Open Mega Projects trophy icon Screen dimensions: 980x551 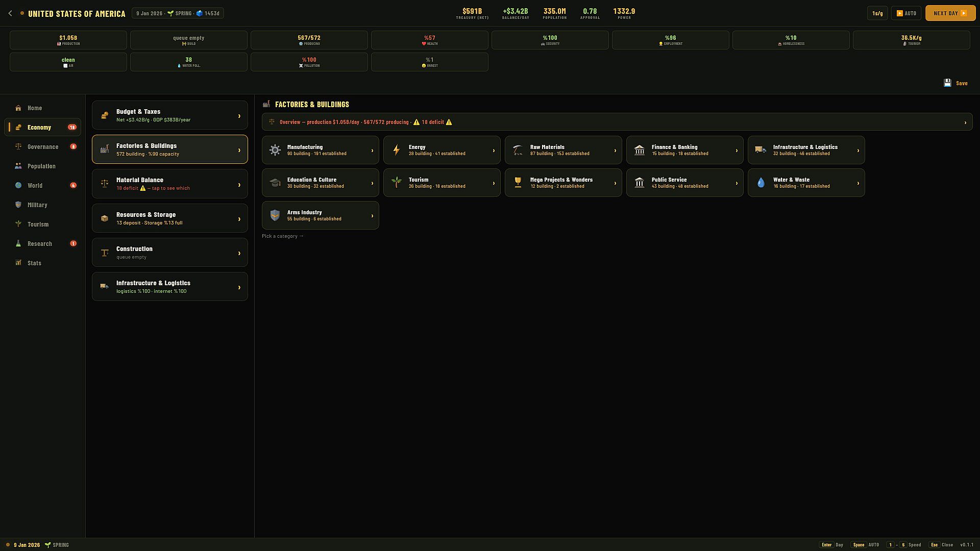(518, 183)
